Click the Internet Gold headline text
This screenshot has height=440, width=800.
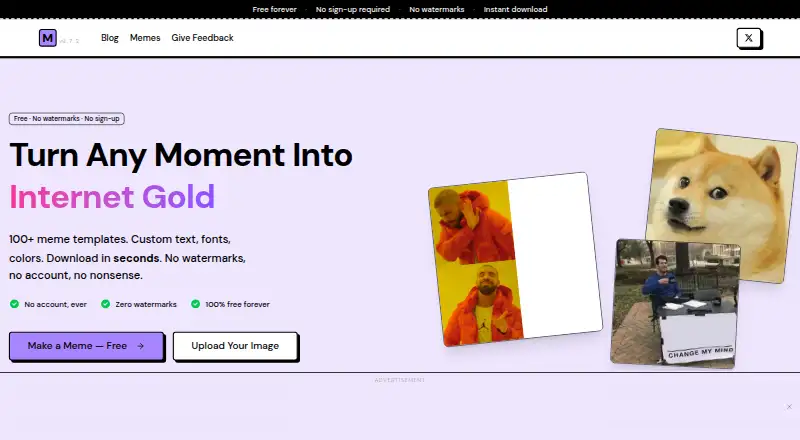[x=112, y=197]
